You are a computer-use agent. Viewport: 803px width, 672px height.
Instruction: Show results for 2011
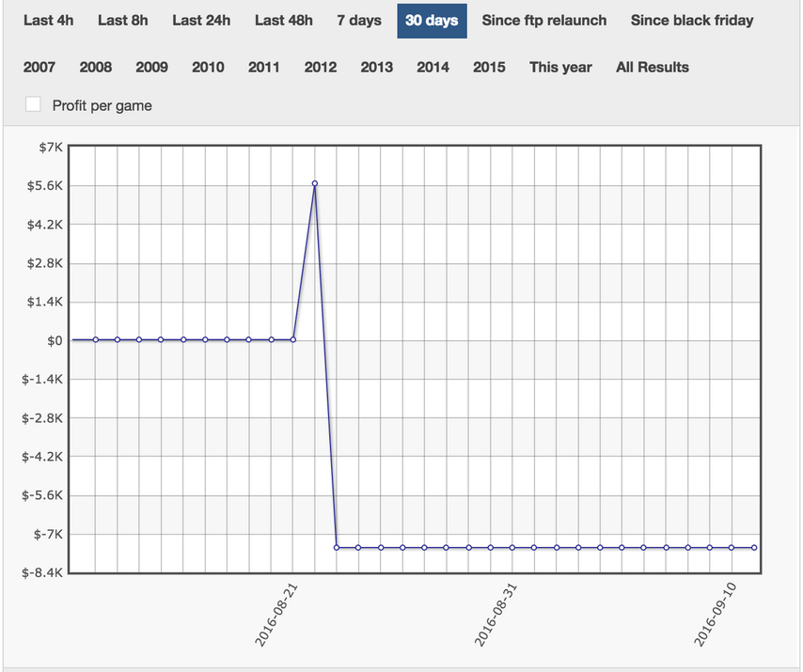(x=263, y=67)
